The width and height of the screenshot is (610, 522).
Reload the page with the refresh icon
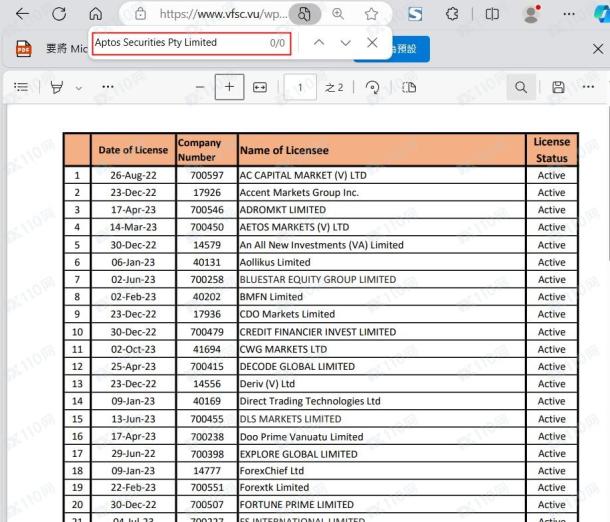[x=59, y=14]
